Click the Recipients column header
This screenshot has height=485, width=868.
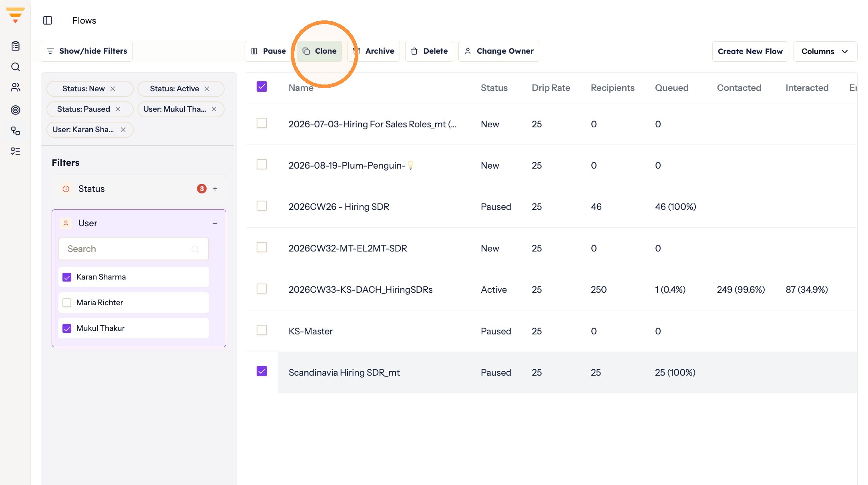click(x=613, y=88)
